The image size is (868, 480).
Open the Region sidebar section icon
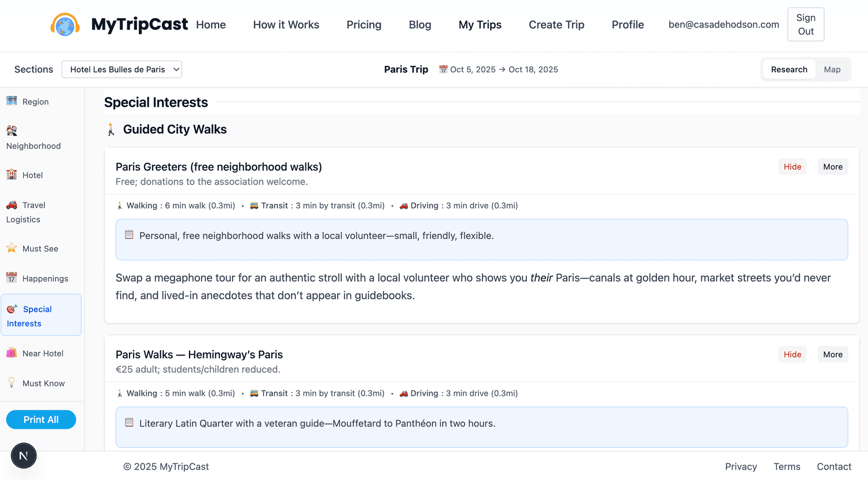pyautogui.click(x=12, y=101)
